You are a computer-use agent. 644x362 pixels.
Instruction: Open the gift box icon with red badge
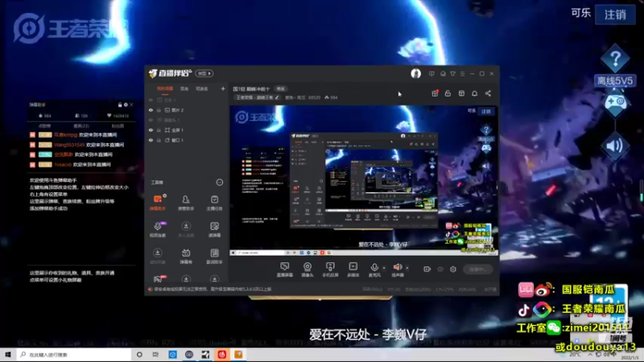435,93
